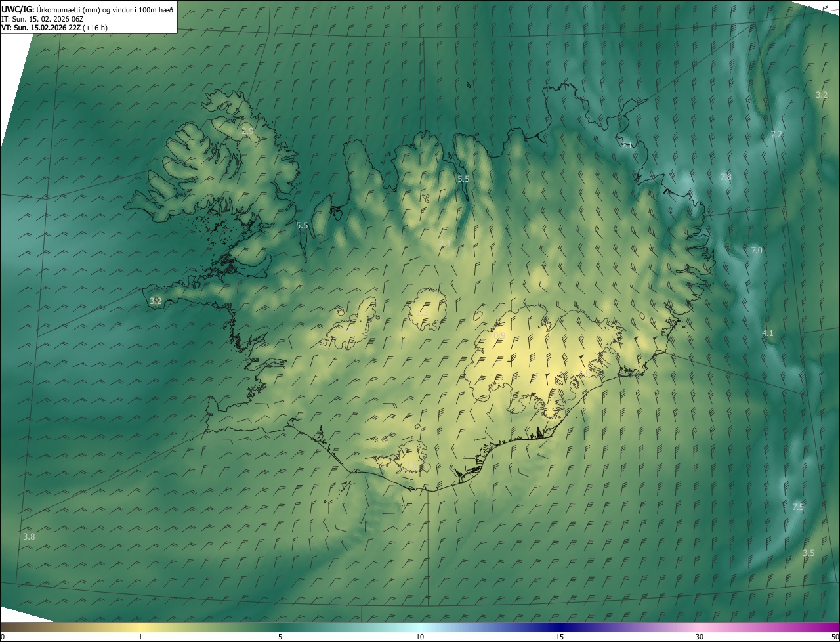Click the 5.5 value on the north coast

tap(463, 179)
